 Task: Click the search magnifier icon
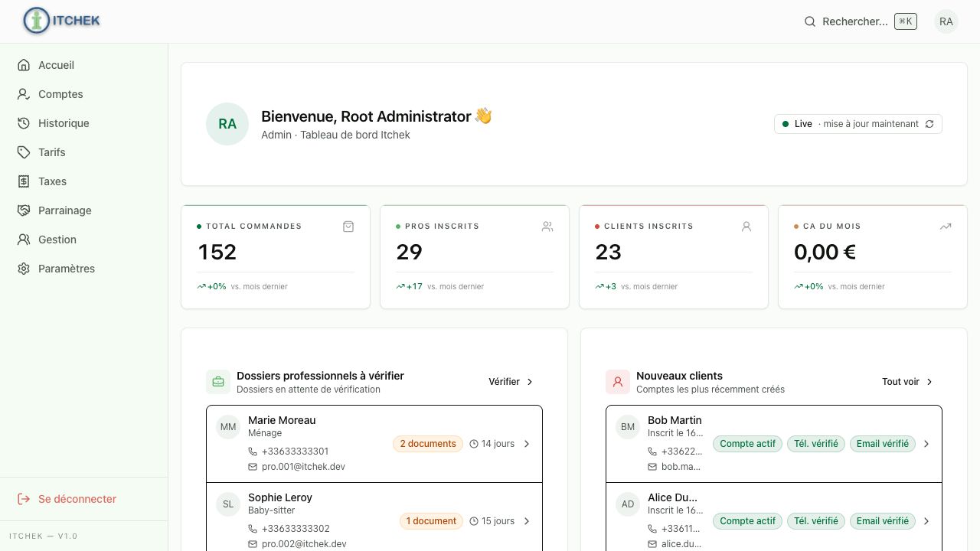tap(810, 21)
